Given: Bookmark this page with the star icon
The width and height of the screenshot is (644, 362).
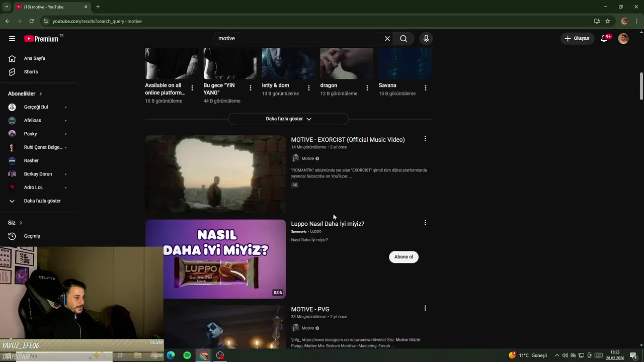Looking at the screenshot, I should pyautogui.click(x=608, y=21).
